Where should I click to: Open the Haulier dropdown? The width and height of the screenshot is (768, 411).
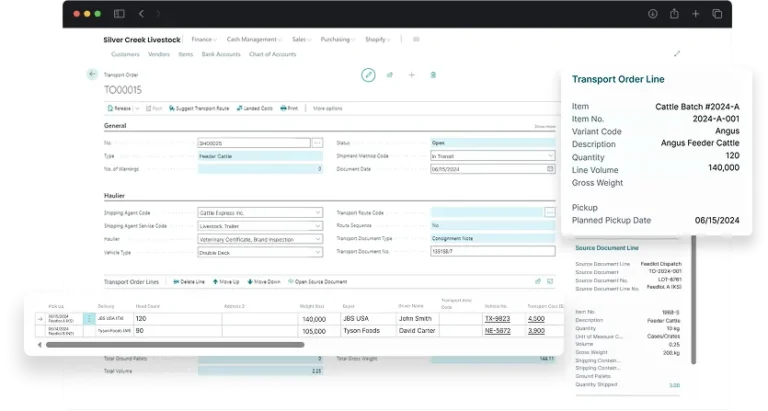pos(317,239)
